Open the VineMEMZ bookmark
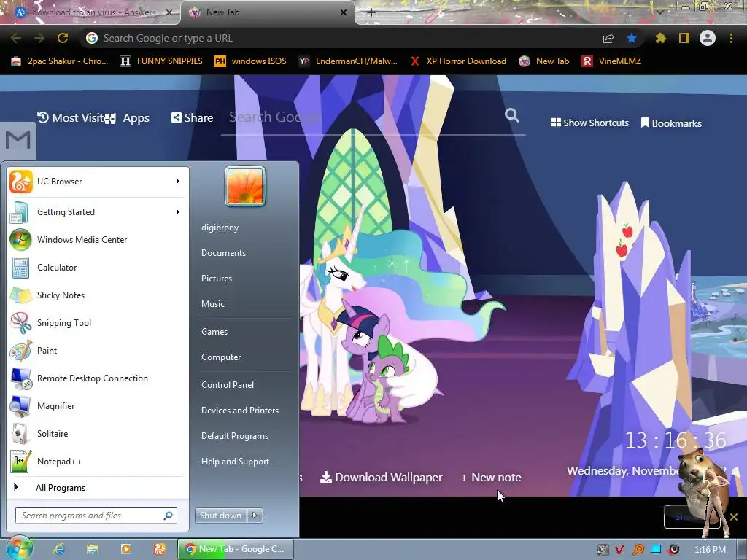Screen dimensions: 747x560 (x=611, y=61)
